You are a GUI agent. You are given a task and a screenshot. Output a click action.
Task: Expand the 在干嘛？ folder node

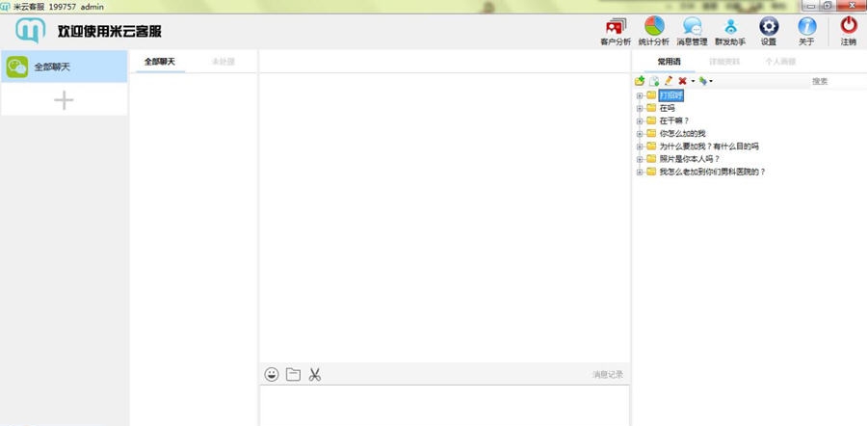pyautogui.click(x=640, y=120)
